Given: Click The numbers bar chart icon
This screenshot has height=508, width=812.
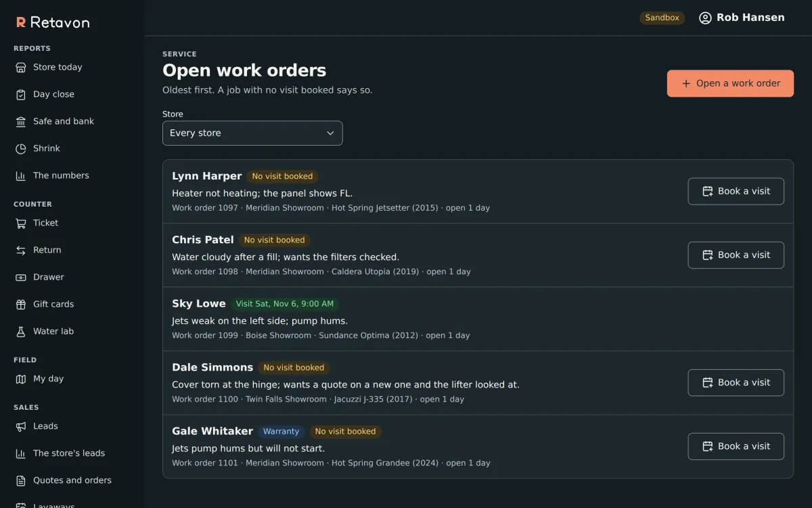Looking at the screenshot, I should pos(21,175).
